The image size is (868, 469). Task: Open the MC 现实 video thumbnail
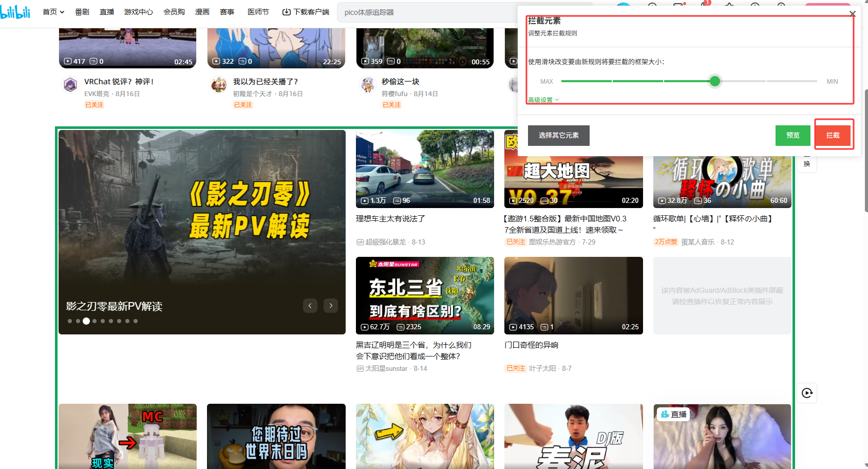[127, 436]
